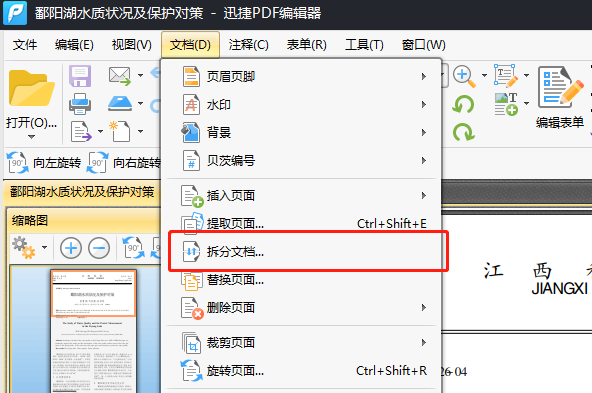
Task: Click the scanner icon
Action: (x=120, y=103)
